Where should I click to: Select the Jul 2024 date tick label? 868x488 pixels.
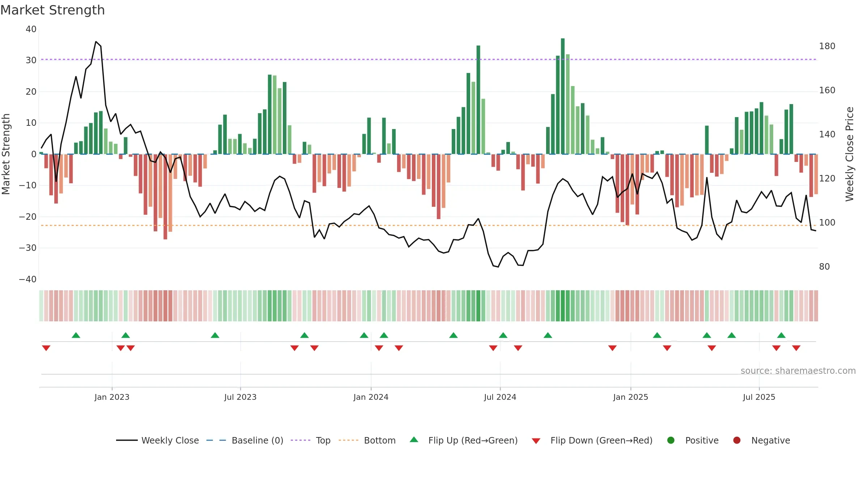(x=500, y=397)
